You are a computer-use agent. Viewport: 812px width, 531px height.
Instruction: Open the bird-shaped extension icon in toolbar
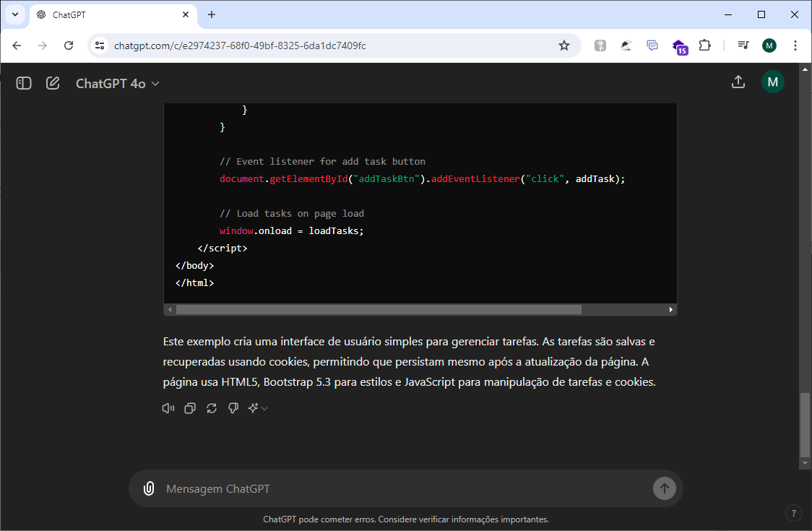click(626, 46)
